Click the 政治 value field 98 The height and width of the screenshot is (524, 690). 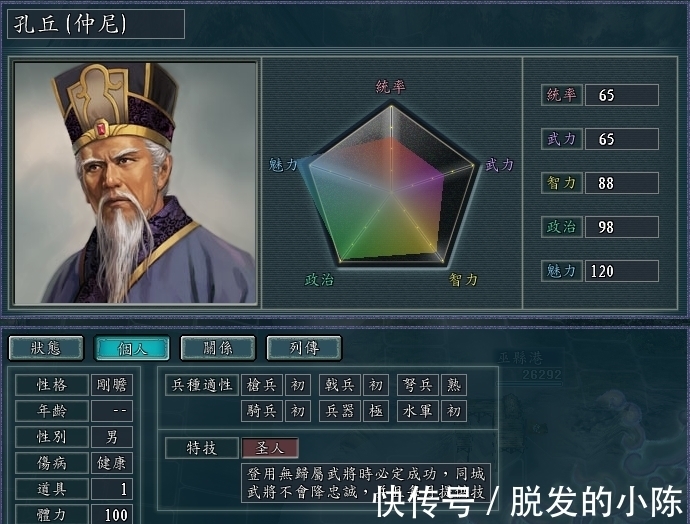(x=622, y=227)
